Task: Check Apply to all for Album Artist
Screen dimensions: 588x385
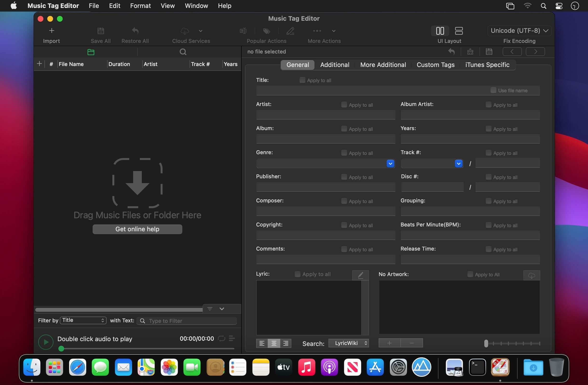Action: coord(488,105)
